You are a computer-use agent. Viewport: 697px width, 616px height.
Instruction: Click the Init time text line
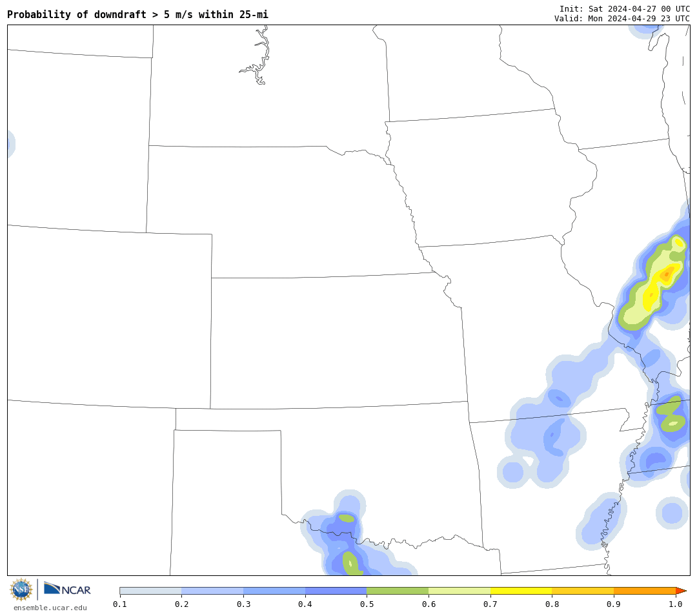(625, 9)
